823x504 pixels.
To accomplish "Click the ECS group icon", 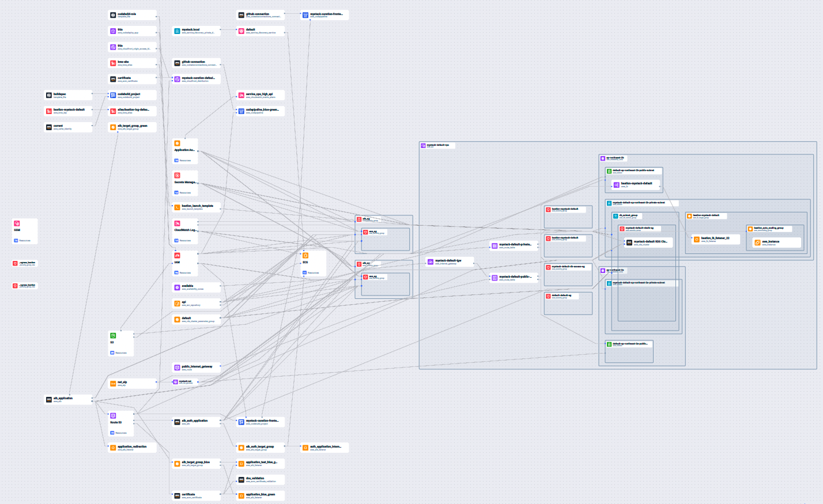I will 305,255.
